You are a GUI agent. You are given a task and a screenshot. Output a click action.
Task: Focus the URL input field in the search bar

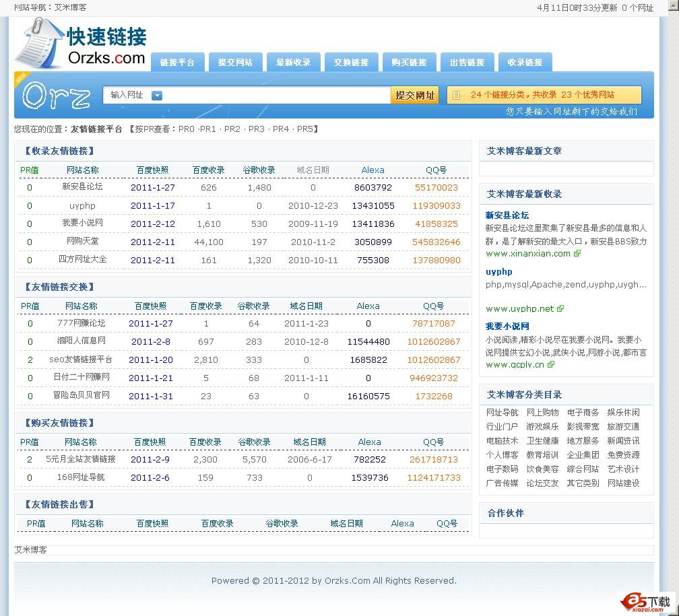pyautogui.click(x=276, y=96)
